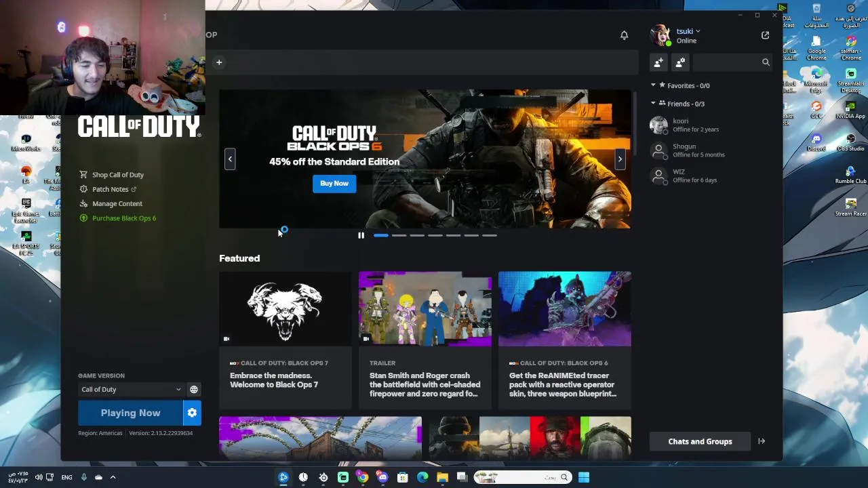
Task: Select the second carousel slide indicator
Action: (399, 235)
